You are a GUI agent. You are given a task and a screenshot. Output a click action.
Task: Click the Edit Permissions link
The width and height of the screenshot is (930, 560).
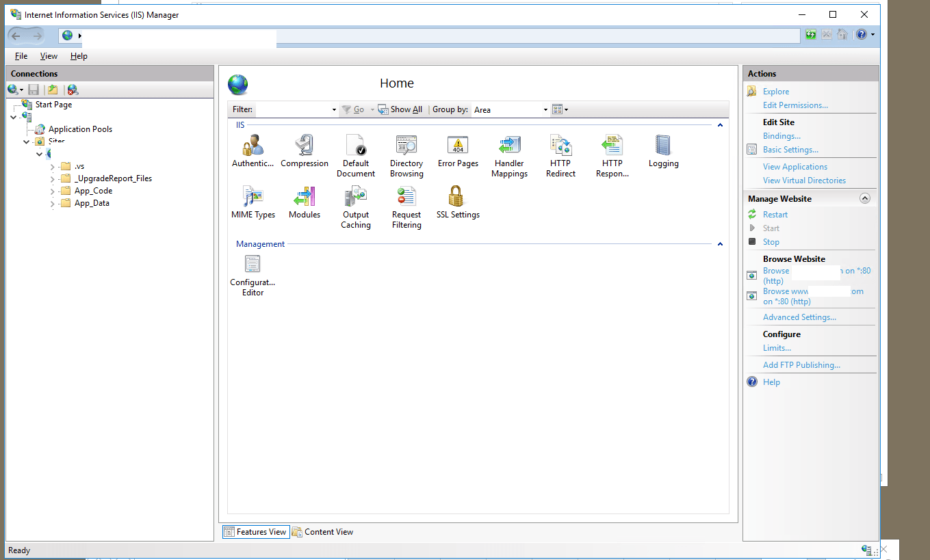795,105
